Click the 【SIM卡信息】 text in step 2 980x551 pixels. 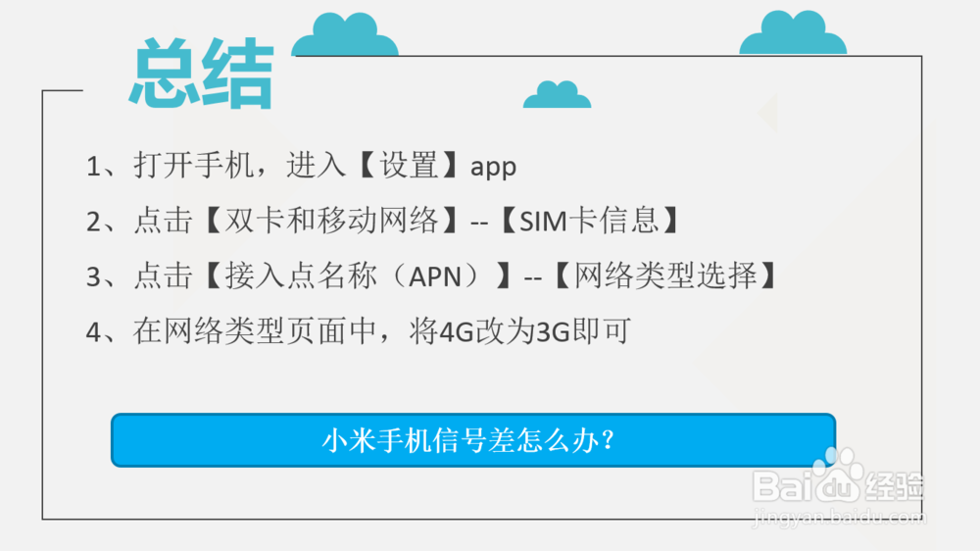pyautogui.click(x=590, y=222)
